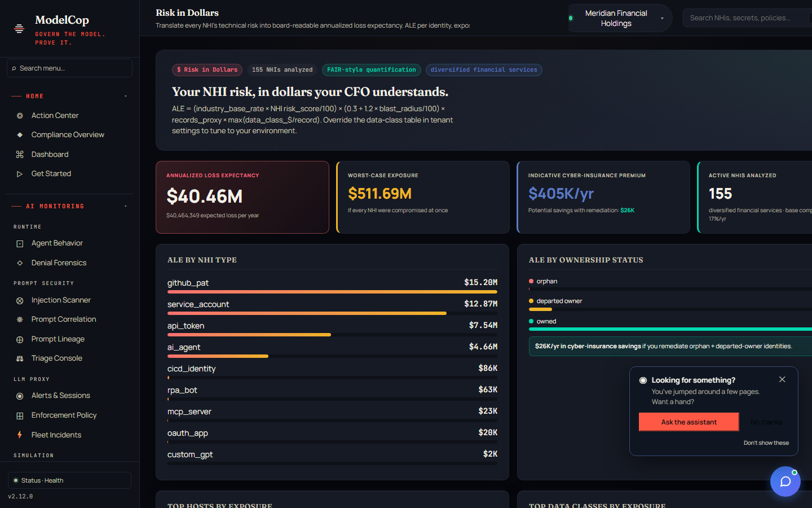Open Action Center page
This screenshot has width=812, height=508.
click(55, 116)
